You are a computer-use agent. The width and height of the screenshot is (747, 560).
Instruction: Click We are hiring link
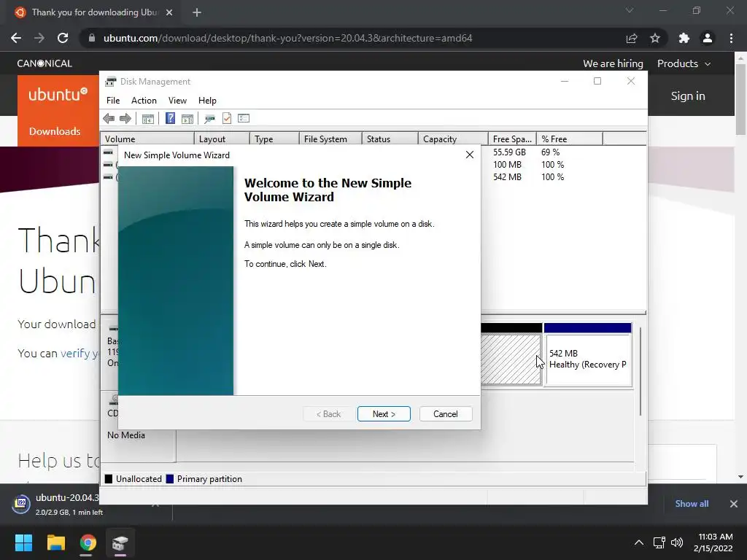613,63
